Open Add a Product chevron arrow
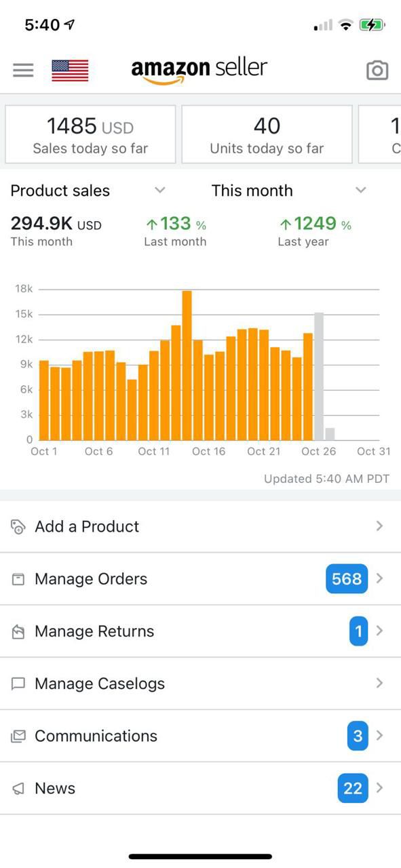This screenshot has width=401, height=868. pyautogui.click(x=379, y=526)
